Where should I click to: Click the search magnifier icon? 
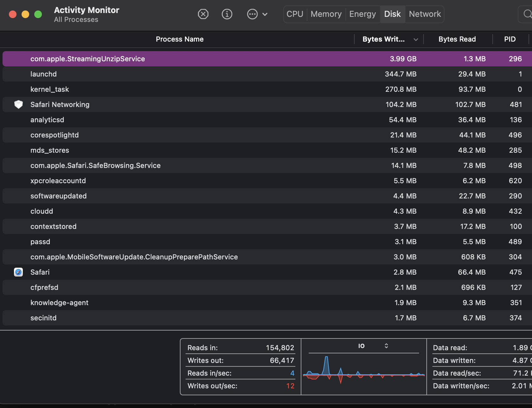527,14
